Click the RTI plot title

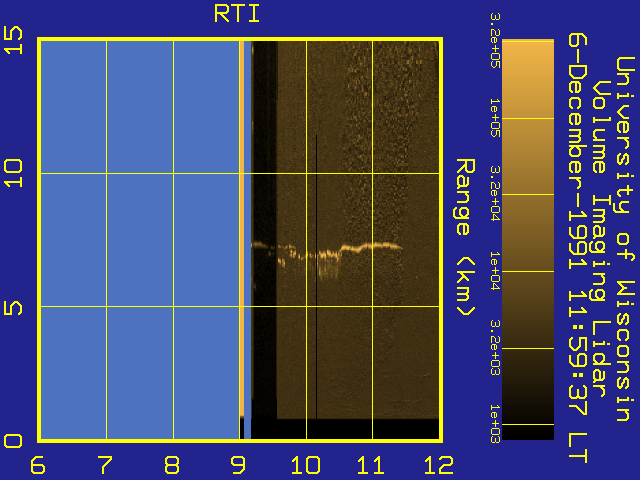click(237, 14)
